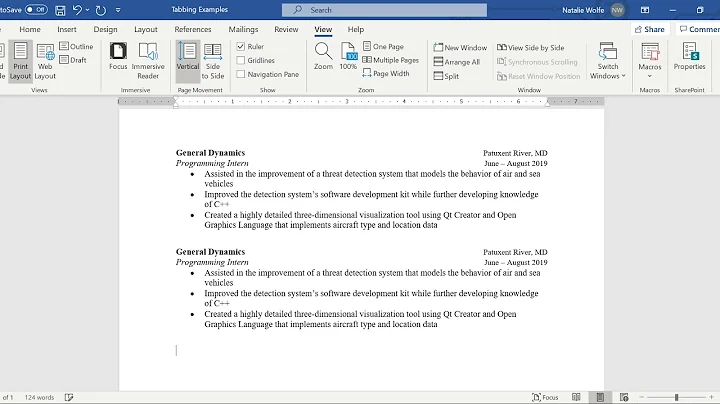The image size is (720, 404).
Task: Open the proofing check icon in status bar
Action: (69, 398)
